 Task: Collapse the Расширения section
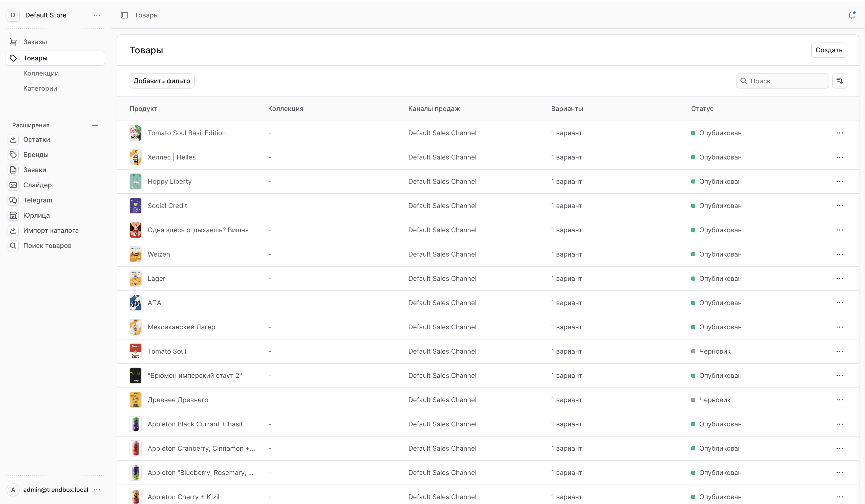[95, 125]
